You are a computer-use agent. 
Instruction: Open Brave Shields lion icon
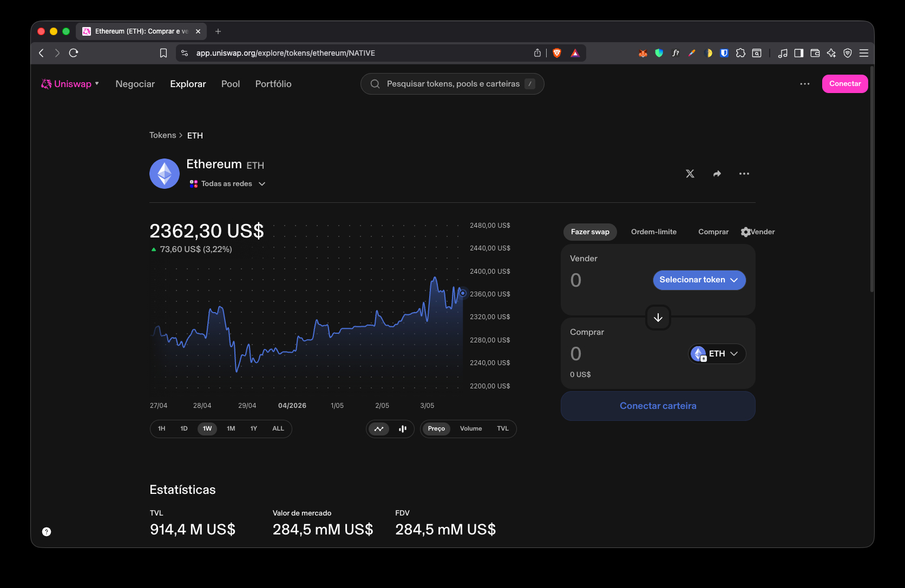(x=557, y=53)
